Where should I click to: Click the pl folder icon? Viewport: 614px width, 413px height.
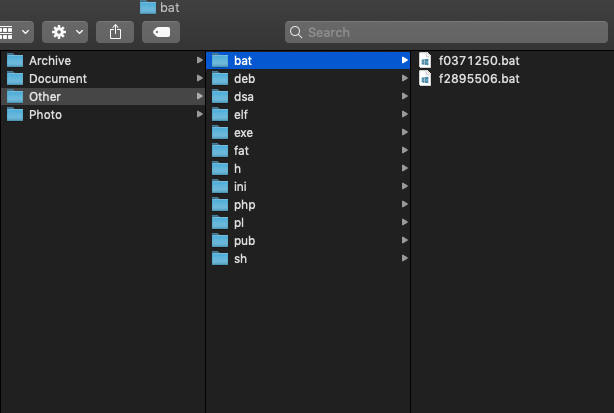[x=220, y=222]
